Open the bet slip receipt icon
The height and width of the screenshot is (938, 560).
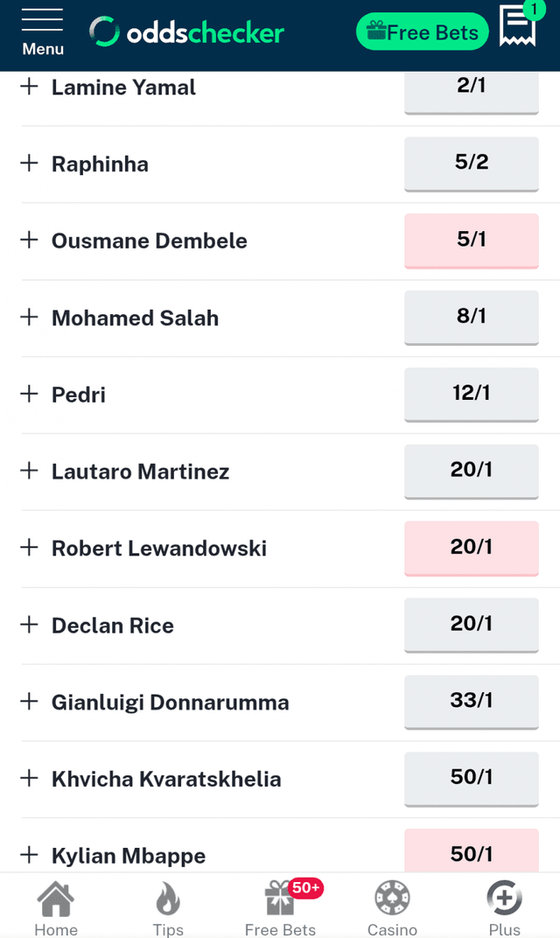[517, 27]
